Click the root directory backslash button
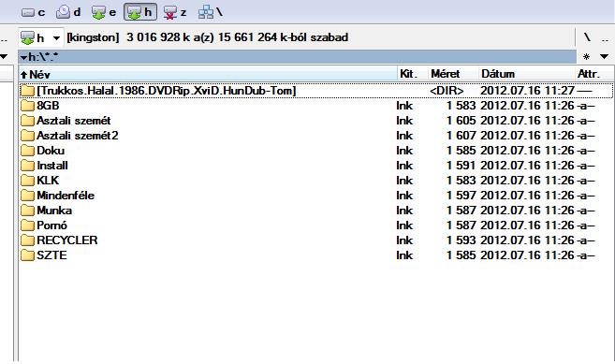Screen dimensions: 615x364 [587, 36]
